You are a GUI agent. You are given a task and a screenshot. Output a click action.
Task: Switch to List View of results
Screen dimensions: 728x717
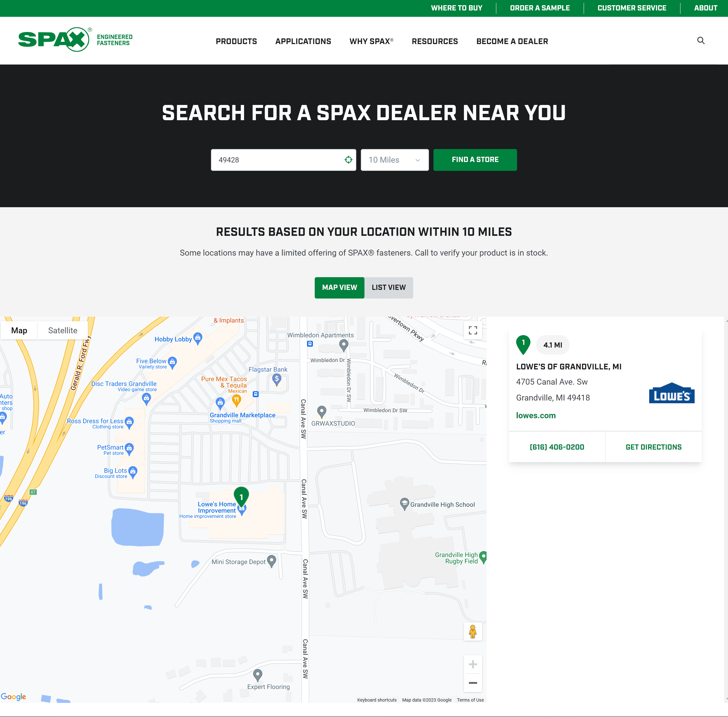pos(389,287)
